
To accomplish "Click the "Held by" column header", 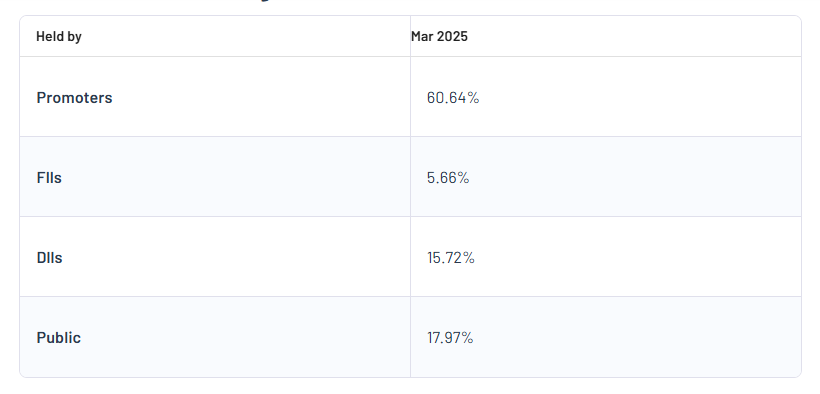I will coord(59,37).
